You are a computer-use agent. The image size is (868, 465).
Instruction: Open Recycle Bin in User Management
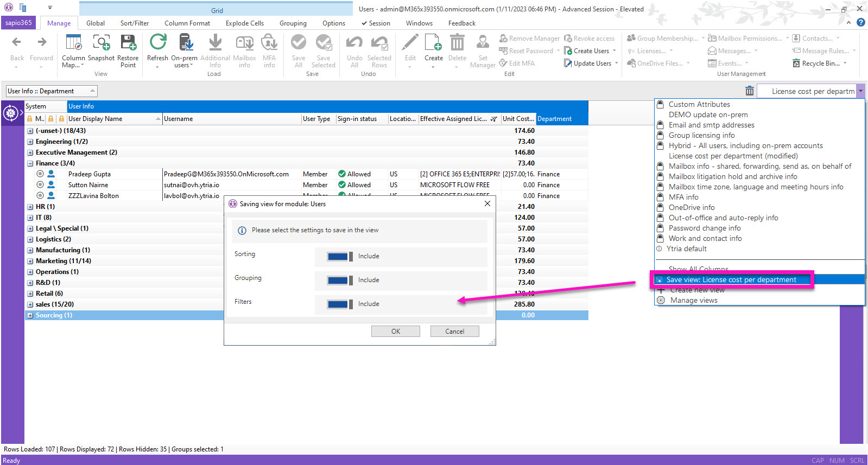coord(820,63)
